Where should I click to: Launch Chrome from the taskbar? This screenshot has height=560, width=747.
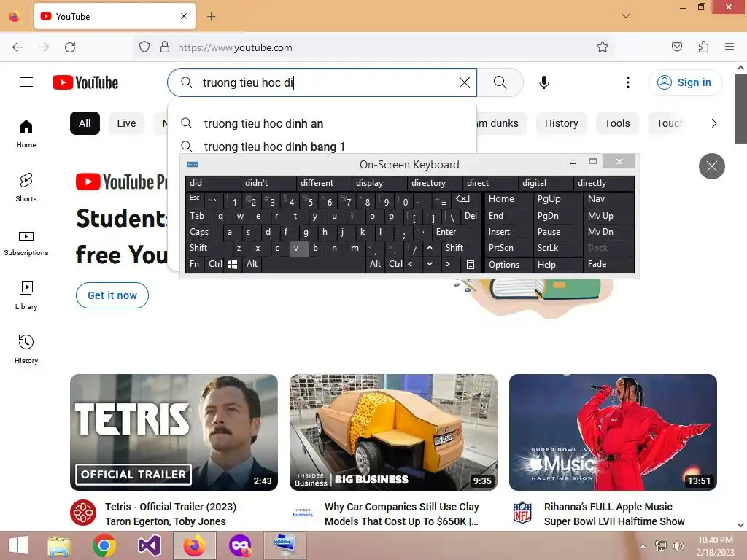pos(104,545)
